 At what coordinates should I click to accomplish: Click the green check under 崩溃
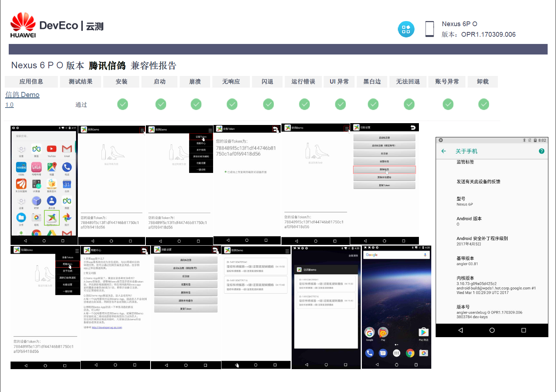click(x=196, y=104)
